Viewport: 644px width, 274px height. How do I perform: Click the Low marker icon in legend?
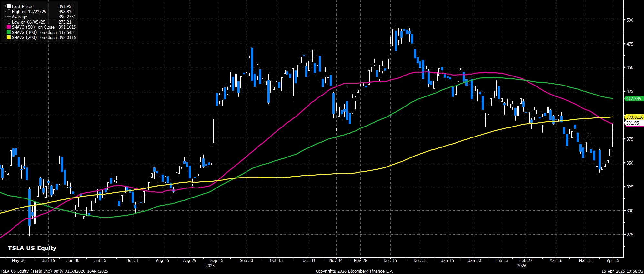[9, 22]
